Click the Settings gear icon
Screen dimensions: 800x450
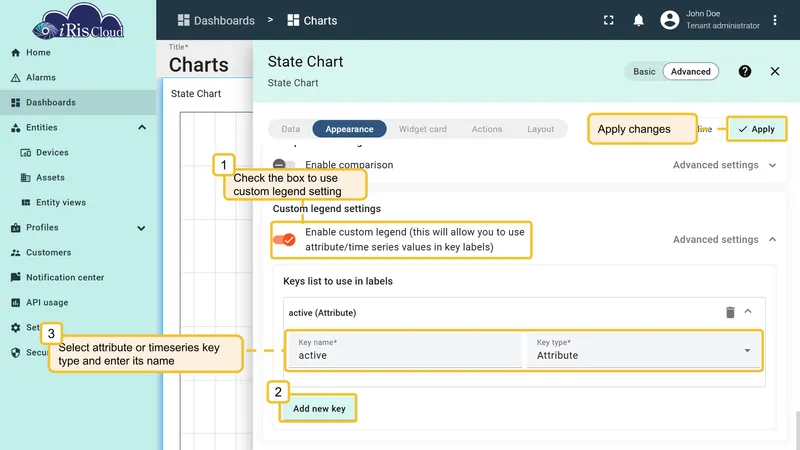pos(16,328)
